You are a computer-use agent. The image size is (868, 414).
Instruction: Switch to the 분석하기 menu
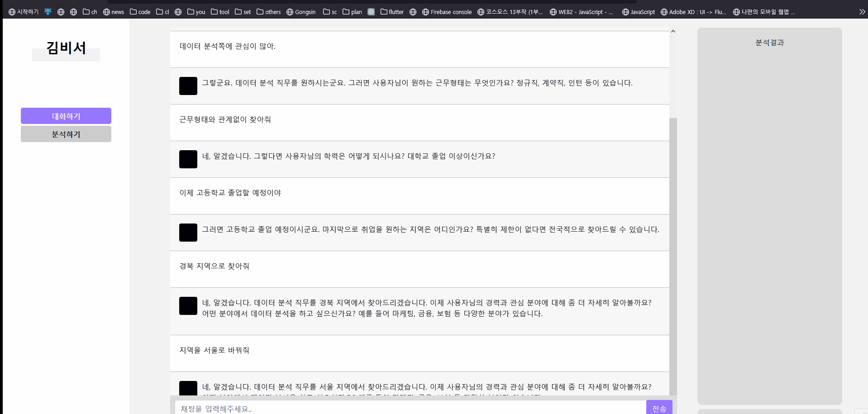pyautogui.click(x=66, y=134)
